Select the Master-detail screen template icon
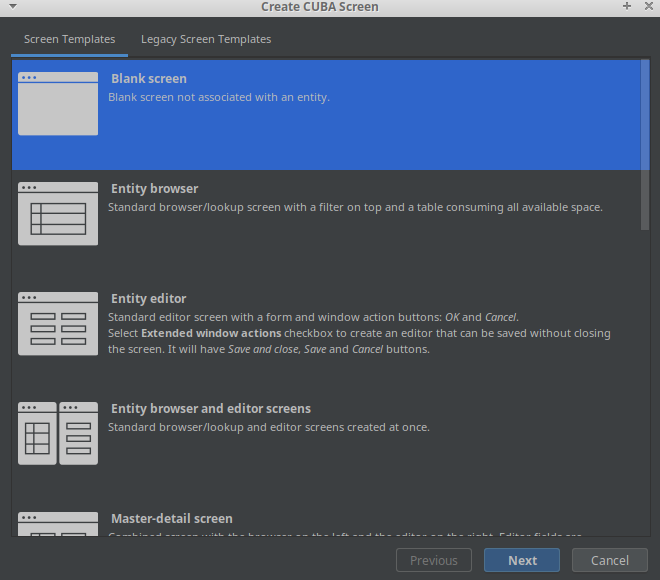The image size is (660, 580). pos(58,524)
